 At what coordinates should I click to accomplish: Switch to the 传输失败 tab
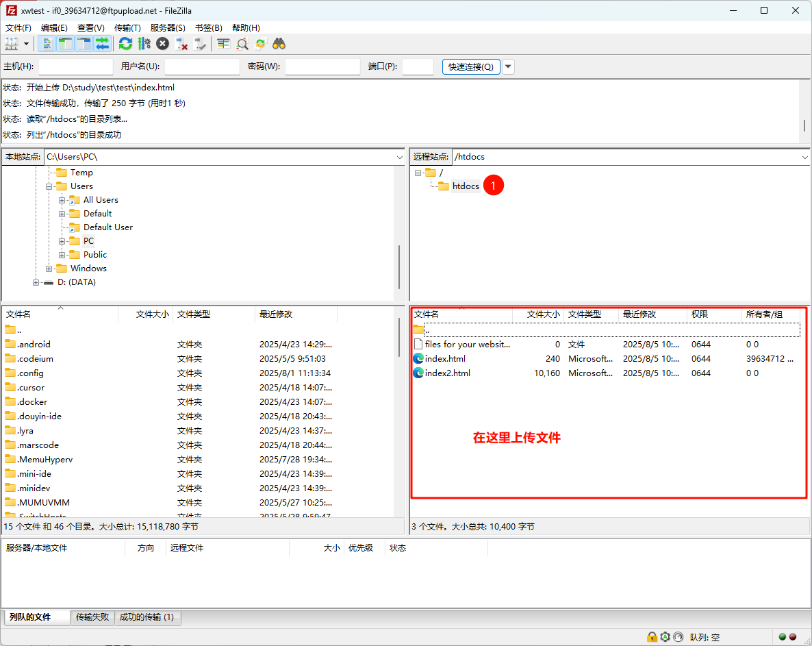click(x=92, y=617)
